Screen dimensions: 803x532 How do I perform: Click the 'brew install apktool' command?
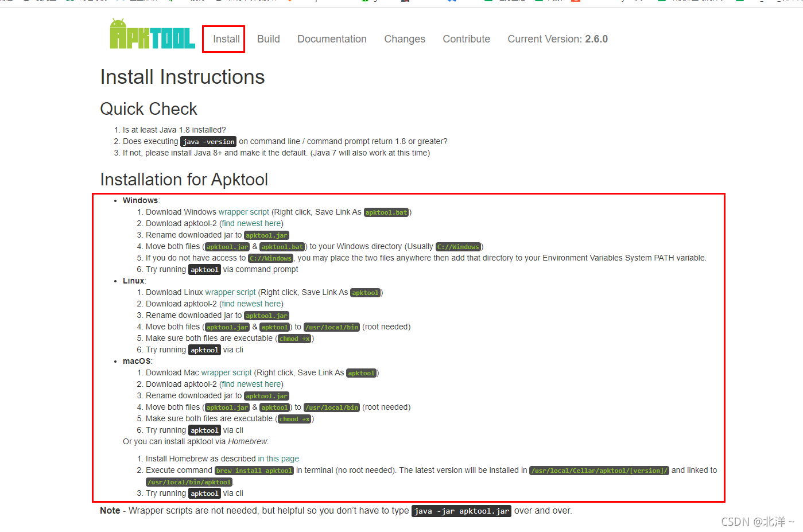tap(254, 471)
